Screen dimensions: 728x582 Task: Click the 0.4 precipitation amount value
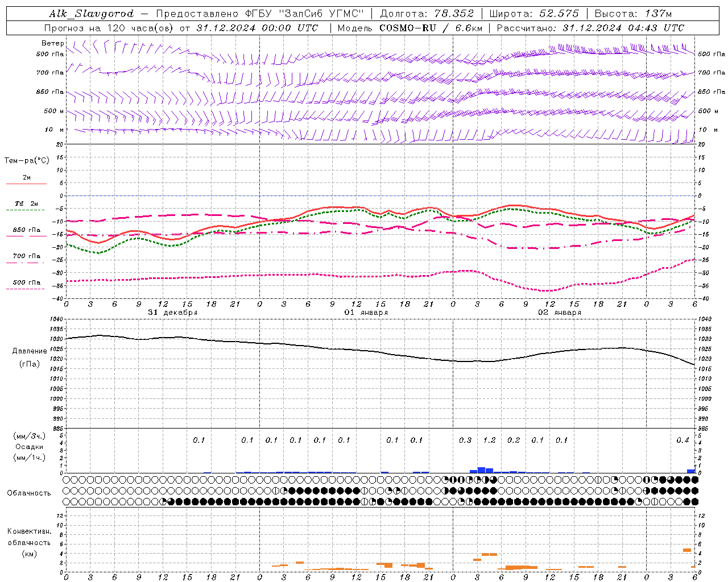682,440
